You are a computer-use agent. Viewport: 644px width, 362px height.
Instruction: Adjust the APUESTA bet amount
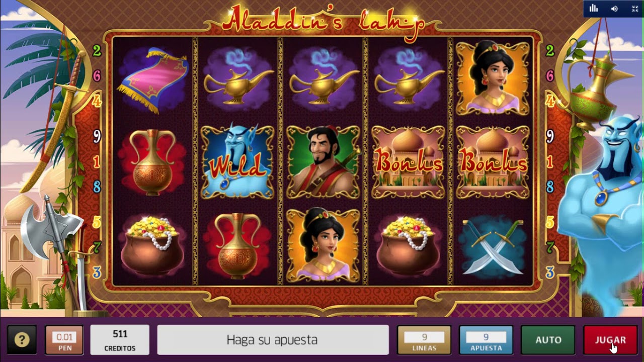[x=486, y=340]
